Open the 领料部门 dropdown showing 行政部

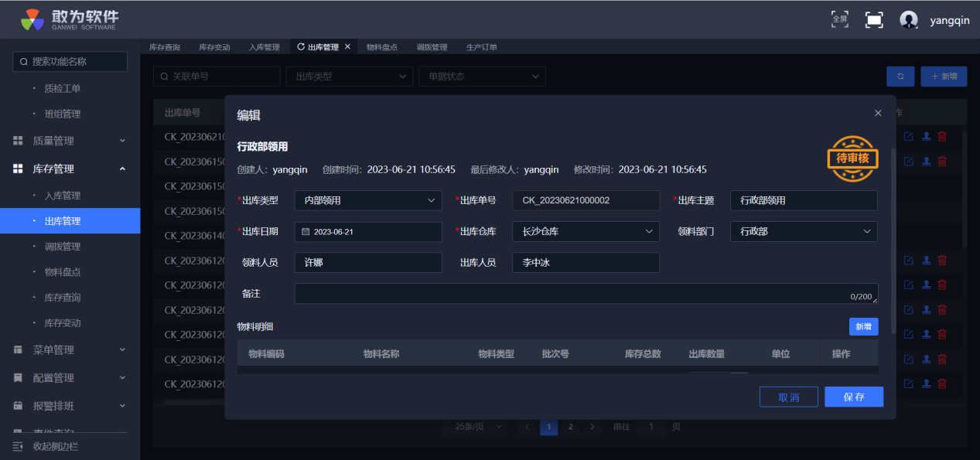pyautogui.click(x=804, y=231)
